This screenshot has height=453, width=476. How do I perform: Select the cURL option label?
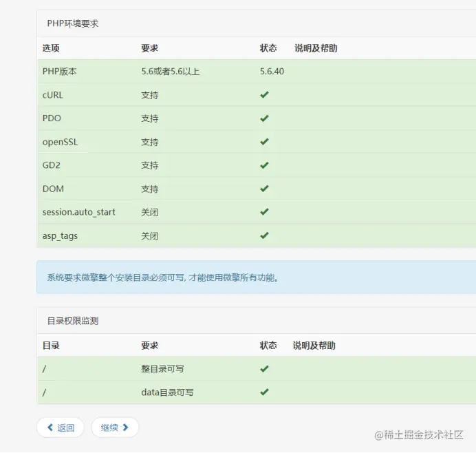pos(53,95)
